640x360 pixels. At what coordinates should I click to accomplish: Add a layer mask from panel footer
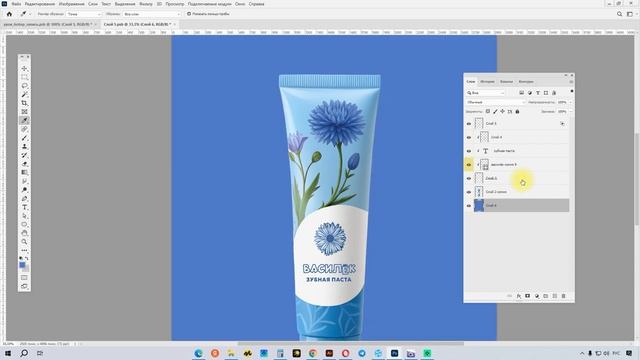pyautogui.click(x=527, y=296)
